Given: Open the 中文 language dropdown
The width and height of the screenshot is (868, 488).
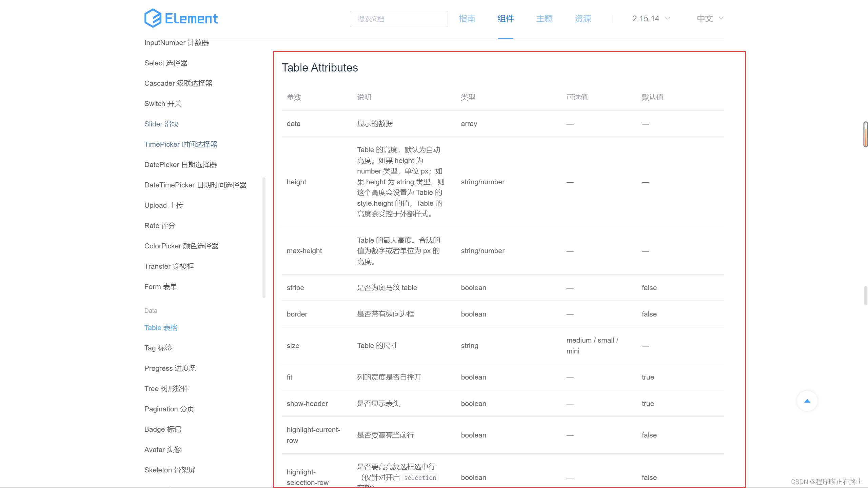Looking at the screenshot, I should pos(710,19).
